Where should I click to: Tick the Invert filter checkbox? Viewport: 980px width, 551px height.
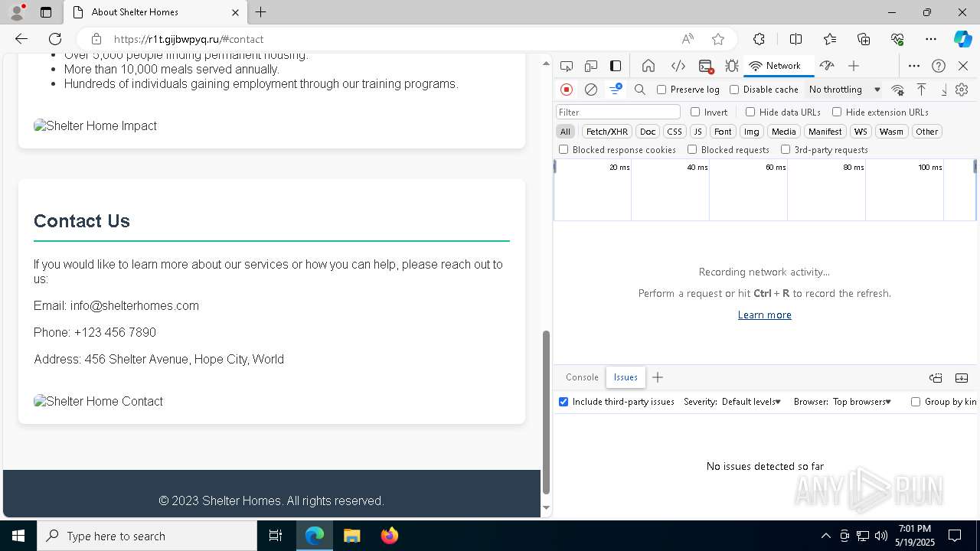pos(695,112)
